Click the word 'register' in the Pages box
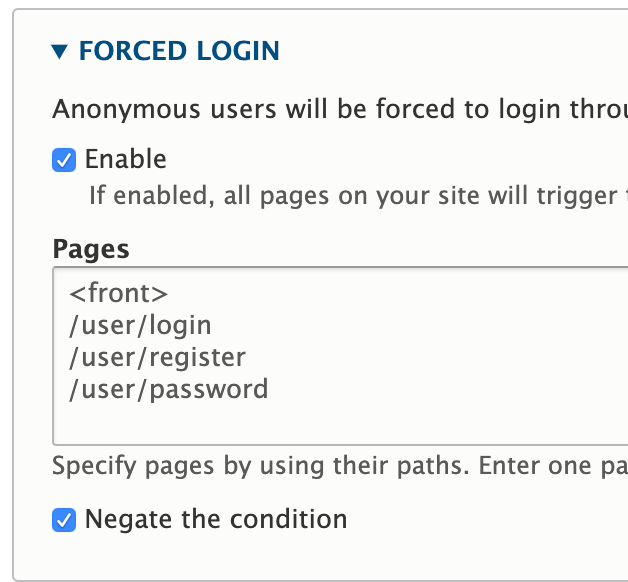This screenshot has height=582, width=628. tap(198, 357)
